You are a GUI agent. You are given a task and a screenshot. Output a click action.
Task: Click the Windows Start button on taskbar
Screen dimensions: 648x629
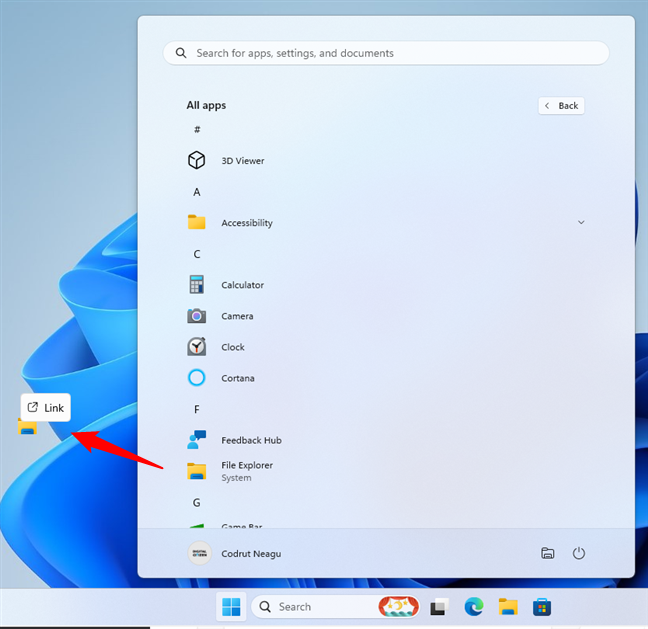pyautogui.click(x=231, y=607)
